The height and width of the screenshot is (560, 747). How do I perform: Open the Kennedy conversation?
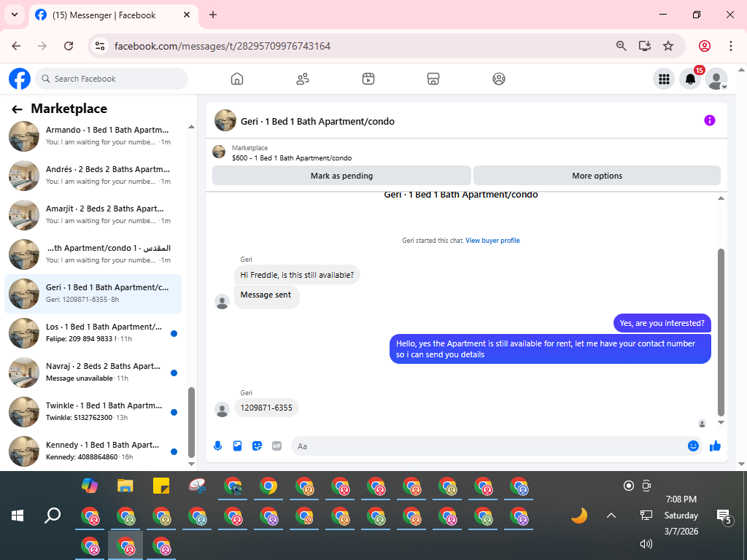pos(93,451)
